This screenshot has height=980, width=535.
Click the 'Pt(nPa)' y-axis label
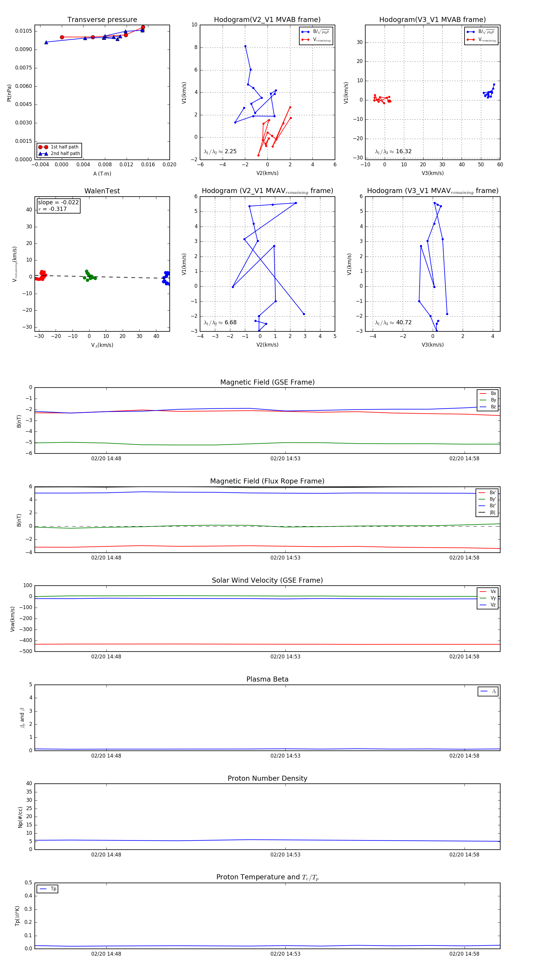(9, 93)
